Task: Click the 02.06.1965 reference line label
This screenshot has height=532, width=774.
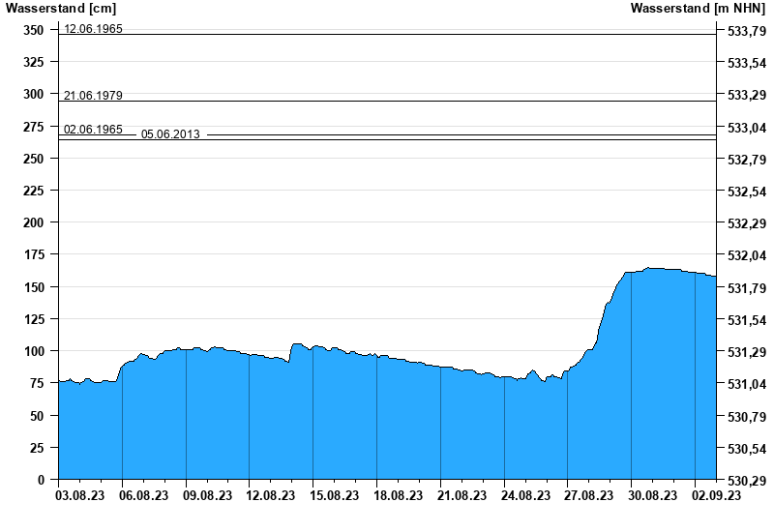Action: 93,130
